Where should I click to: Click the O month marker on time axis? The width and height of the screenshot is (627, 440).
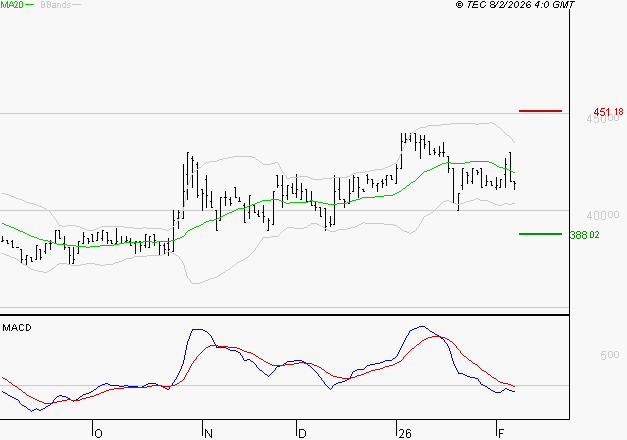(98, 433)
